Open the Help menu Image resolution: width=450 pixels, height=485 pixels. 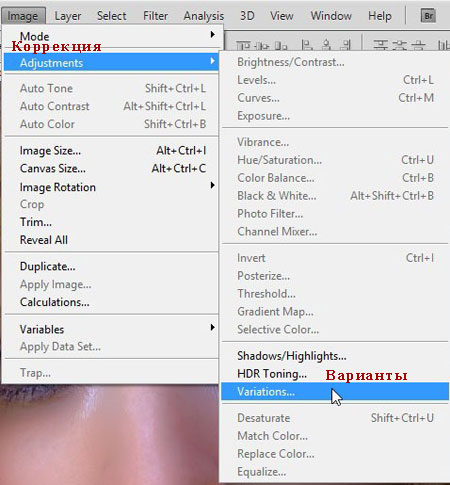(x=380, y=16)
